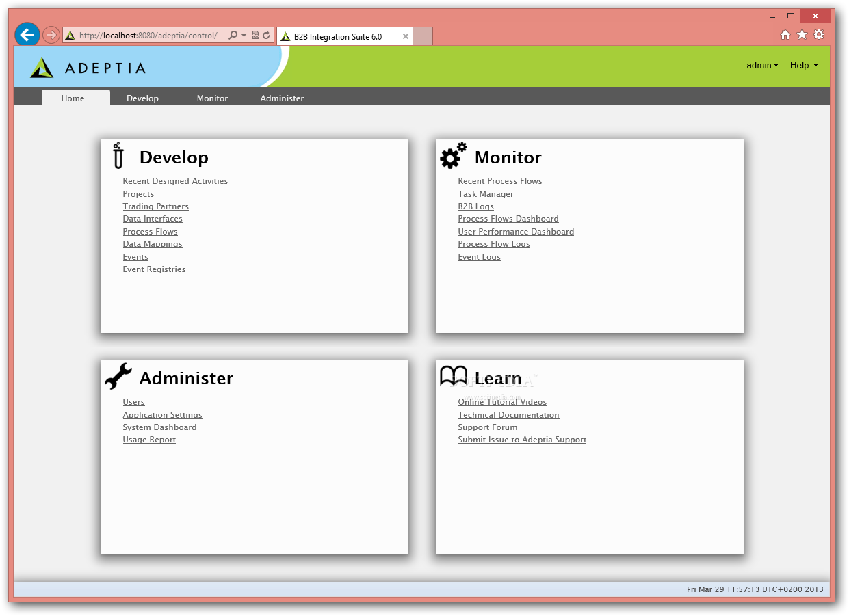This screenshot has height=616, width=849.
Task: Expand the address bar autocomplete dropdown arrow
Action: tap(244, 36)
